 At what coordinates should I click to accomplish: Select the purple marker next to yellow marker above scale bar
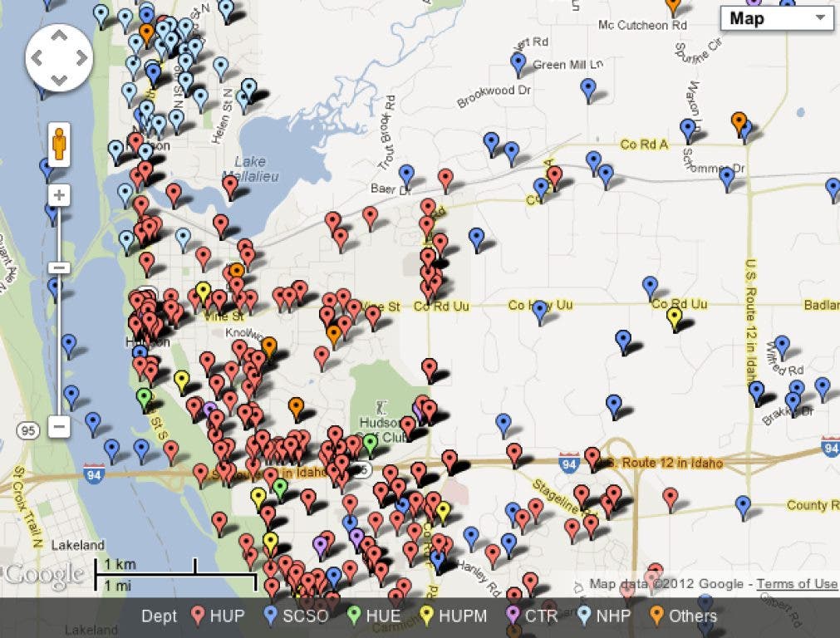point(320,547)
